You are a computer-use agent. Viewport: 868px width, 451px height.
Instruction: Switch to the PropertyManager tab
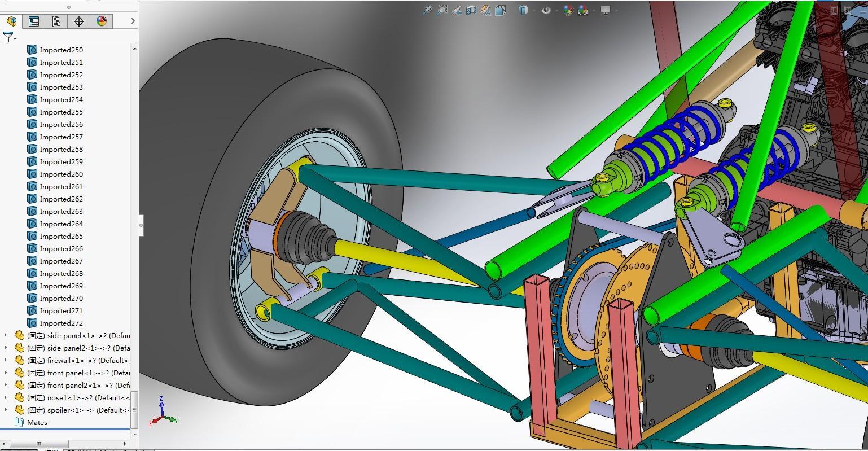pos(34,21)
